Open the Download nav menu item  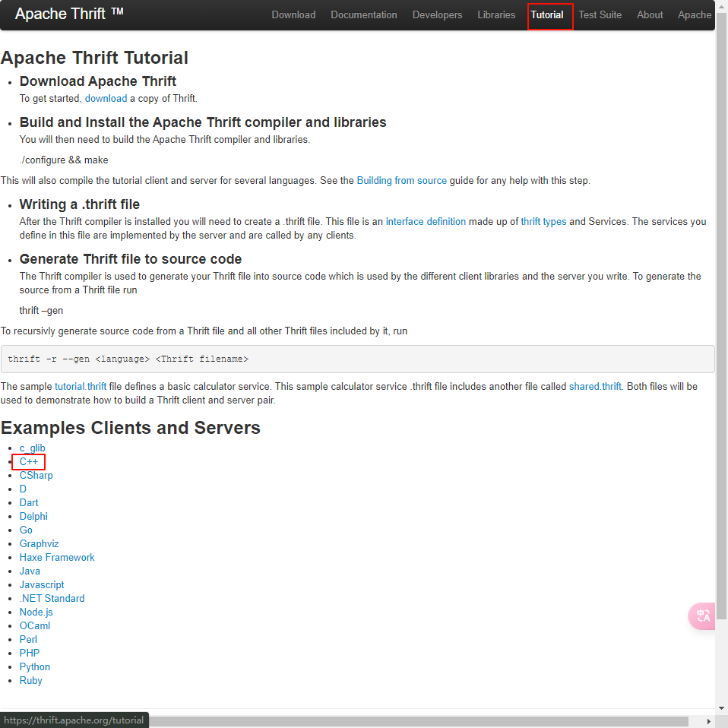[293, 15]
